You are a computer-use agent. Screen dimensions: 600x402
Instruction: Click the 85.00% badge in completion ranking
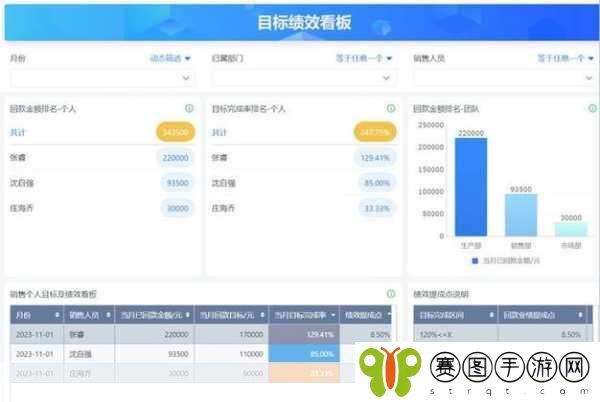pyautogui.click(x=377, y=183)
